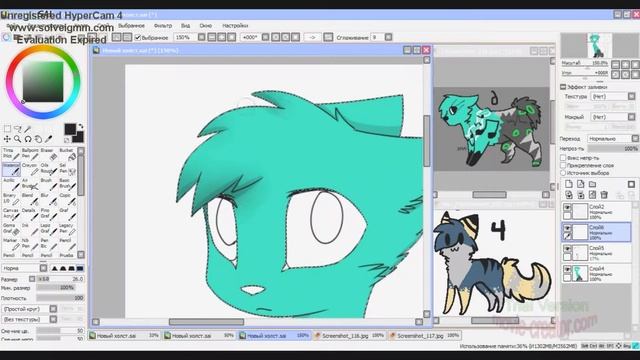
Task: Open the Простой круг brush shape dropdown
Action: click(x=29, y=309)
